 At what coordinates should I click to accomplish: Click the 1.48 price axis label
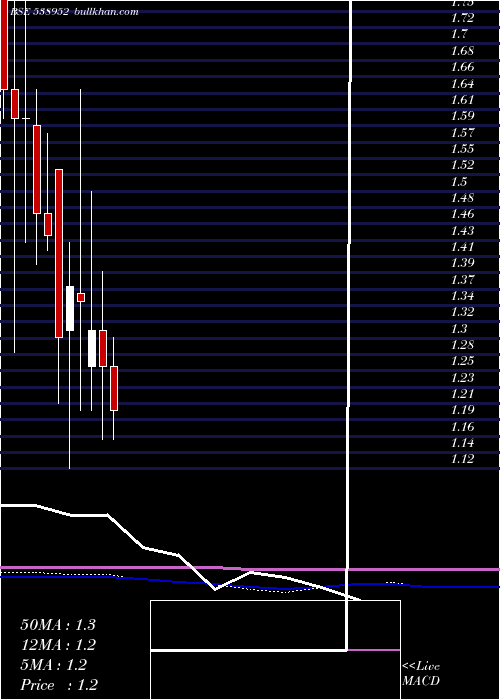click(x=462, y=198)
